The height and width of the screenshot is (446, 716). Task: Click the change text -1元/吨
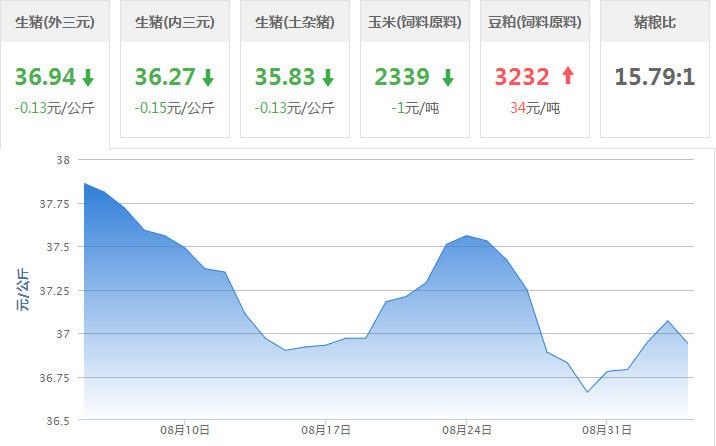pos(415,108)
